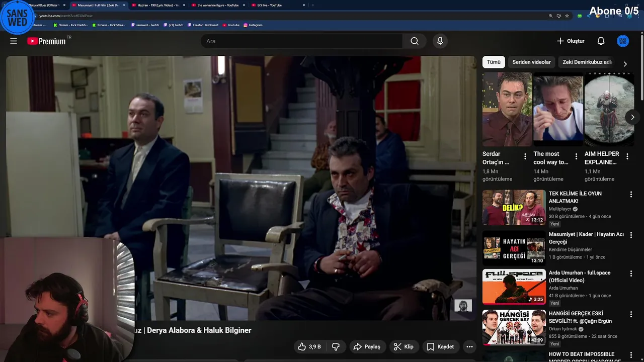Open the Creator Dashboard bookmark
The width and height of the screenshot is (644, 362).
click(x=203, y=25)
